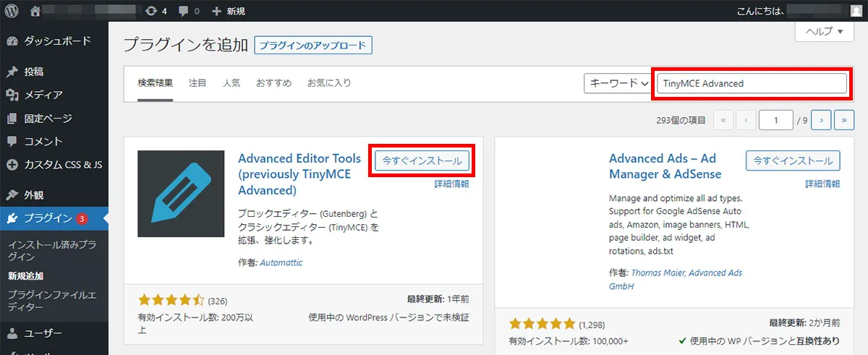This screenshot has width=868, height=355.
Task: Open 投稿 in the sidebar
Action: click(54, 72)
